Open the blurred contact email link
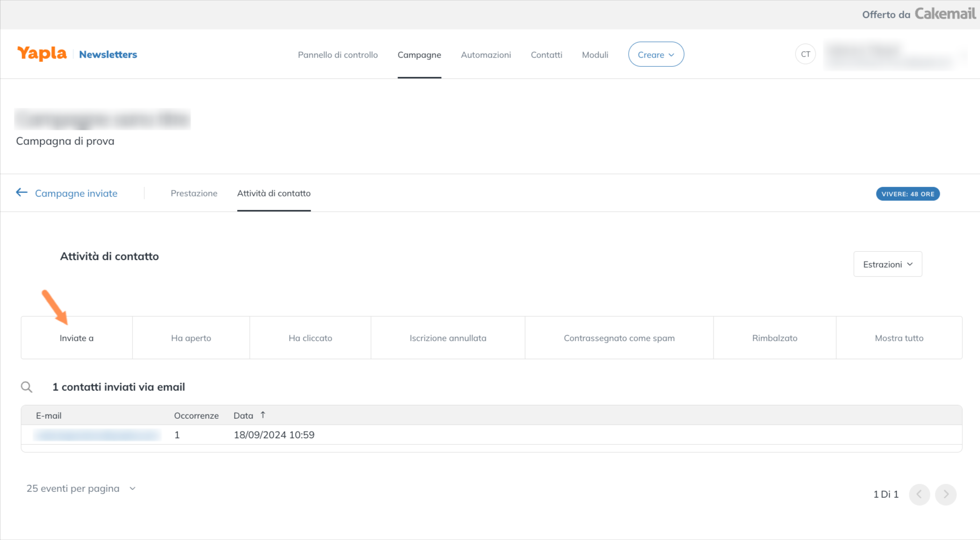This screenshot has width=980, height=540. pos(97,435)
